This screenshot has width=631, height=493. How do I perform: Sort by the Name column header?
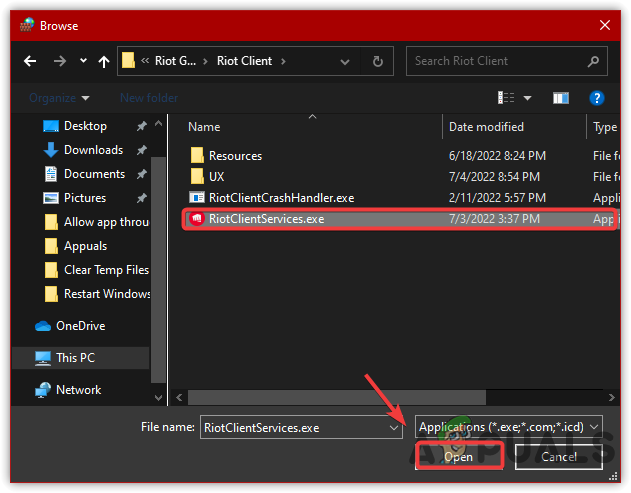(x=204, y=127)
